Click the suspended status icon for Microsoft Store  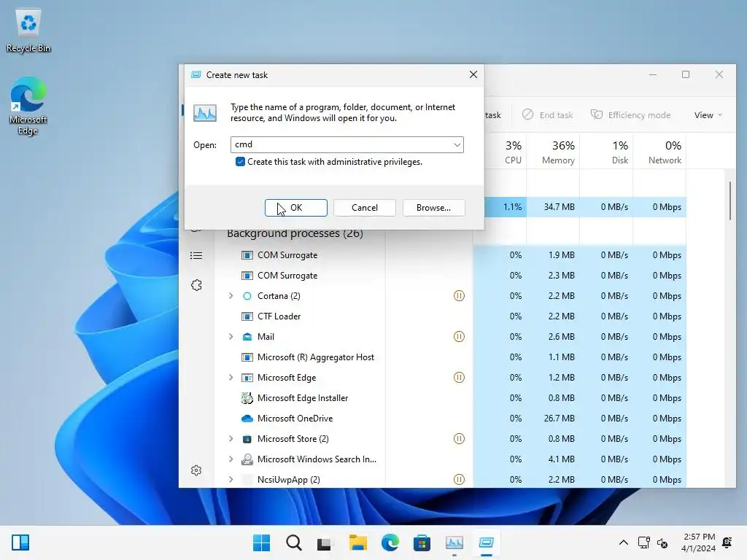point(459,438)
